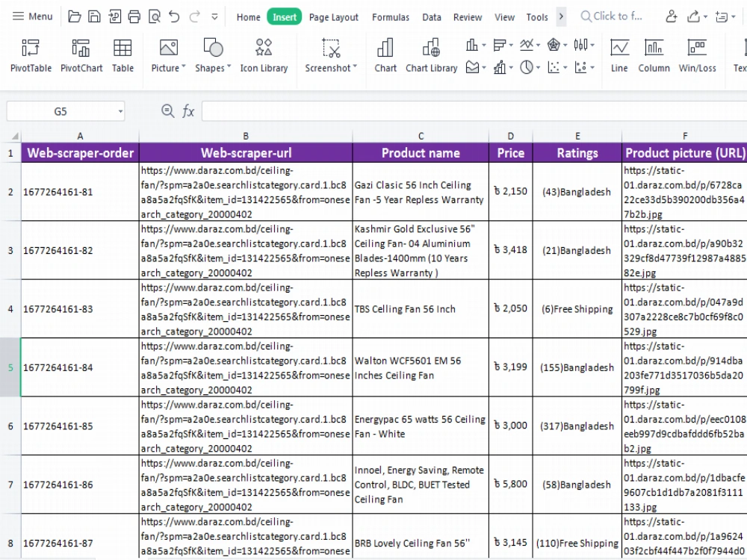Screen dimensions: 747x560
Task: Click the Export to PDF icon
Action: [114, 17]
